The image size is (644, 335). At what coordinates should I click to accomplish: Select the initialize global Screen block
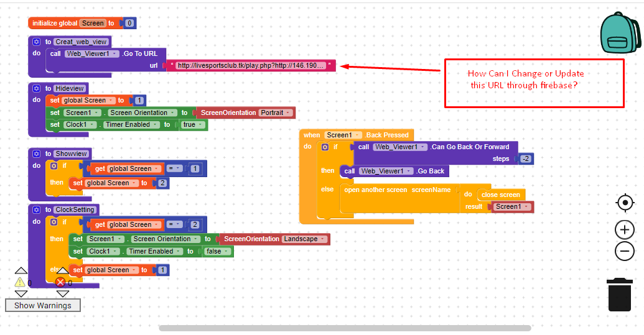coord(54,23)
